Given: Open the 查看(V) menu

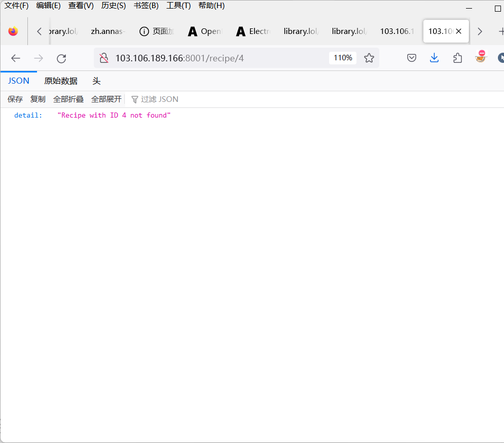Looking at the screenshot, I should coord(81,6).
